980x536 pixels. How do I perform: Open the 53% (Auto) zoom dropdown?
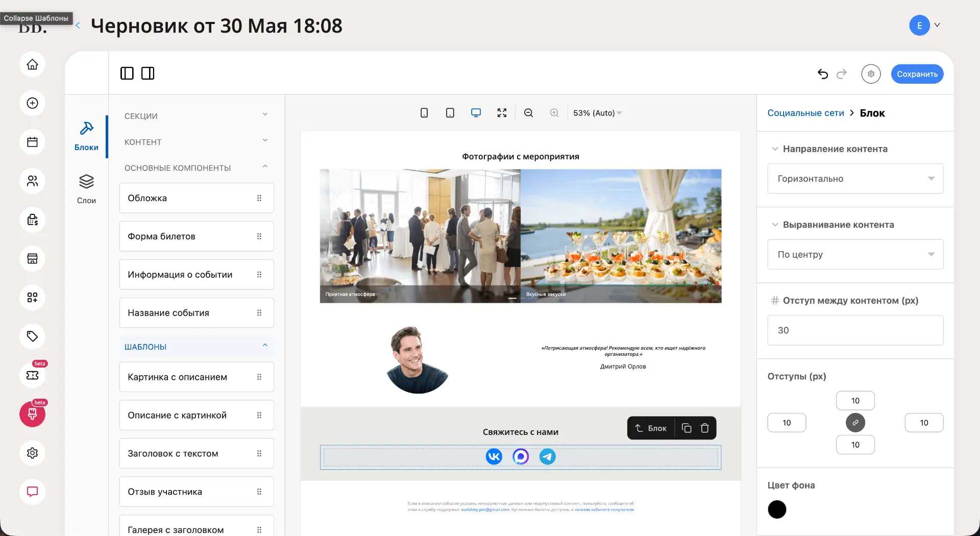tap(598, 113)
